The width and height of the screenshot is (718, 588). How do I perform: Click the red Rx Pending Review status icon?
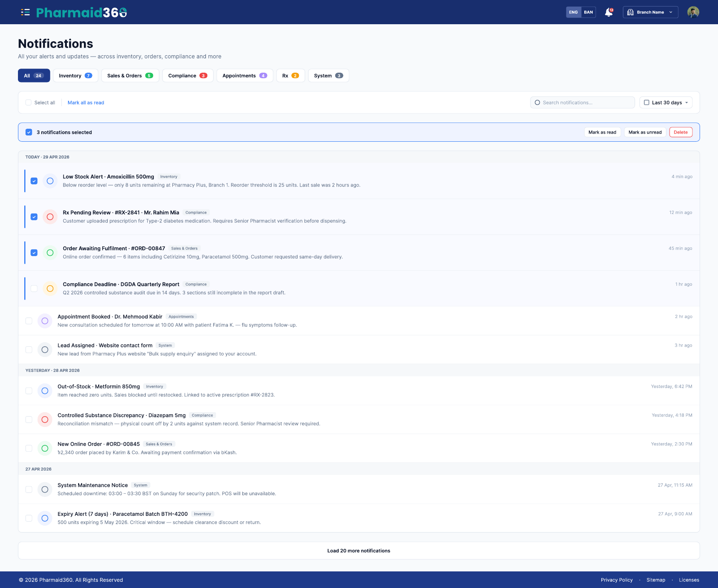coord(50,217)
